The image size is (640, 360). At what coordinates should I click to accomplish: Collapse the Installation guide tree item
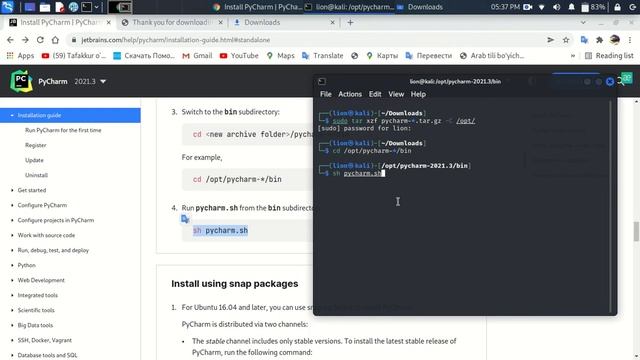(12, 115)
